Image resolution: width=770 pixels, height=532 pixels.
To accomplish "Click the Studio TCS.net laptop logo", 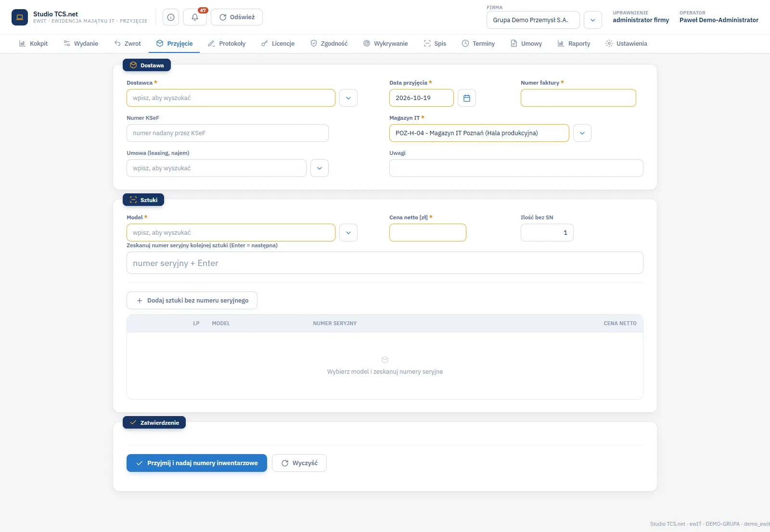I will [20, 17].
